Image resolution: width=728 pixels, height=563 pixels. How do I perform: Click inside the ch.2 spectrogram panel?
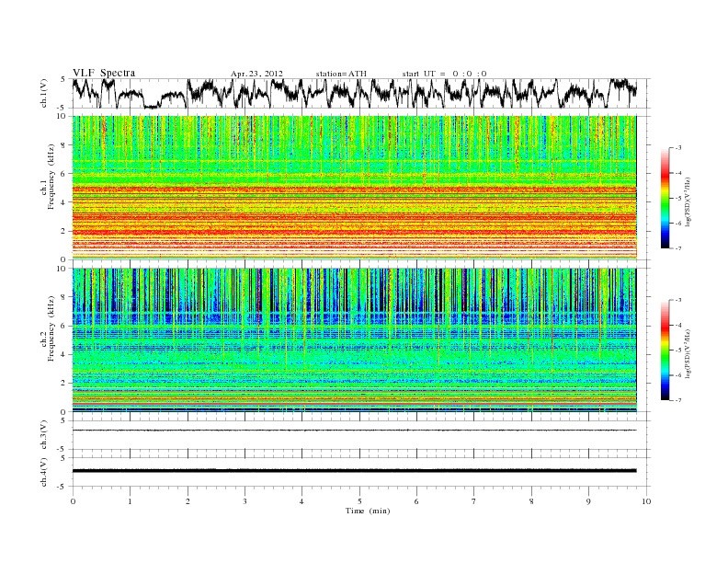pyautogui.click(x=354, y=340)
